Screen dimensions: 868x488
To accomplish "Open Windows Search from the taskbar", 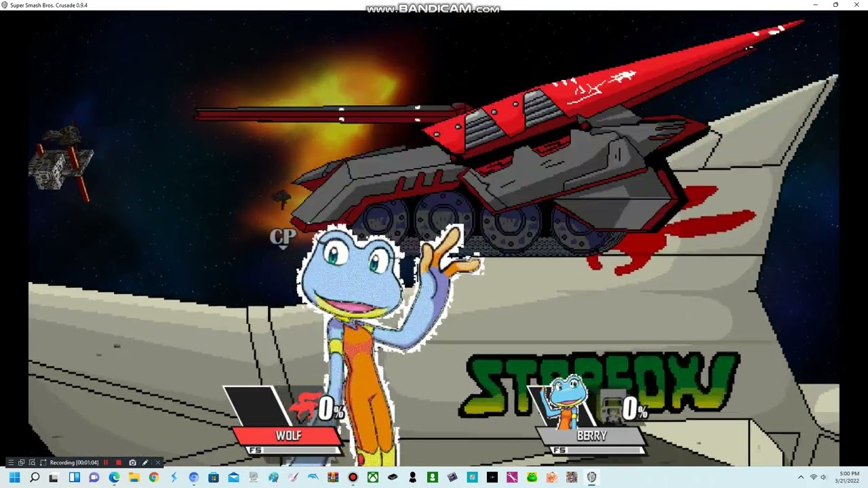I will [x=35, y=478].
